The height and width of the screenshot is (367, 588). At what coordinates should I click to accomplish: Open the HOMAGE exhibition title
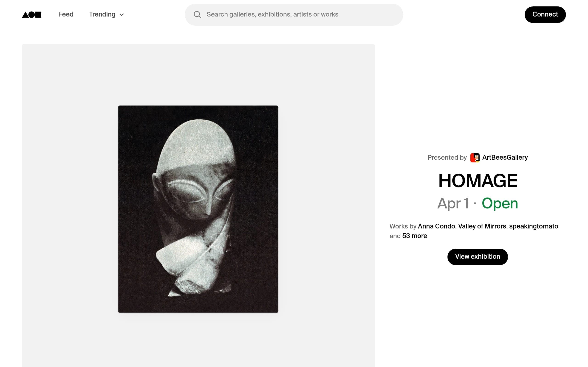click(478, 181)
